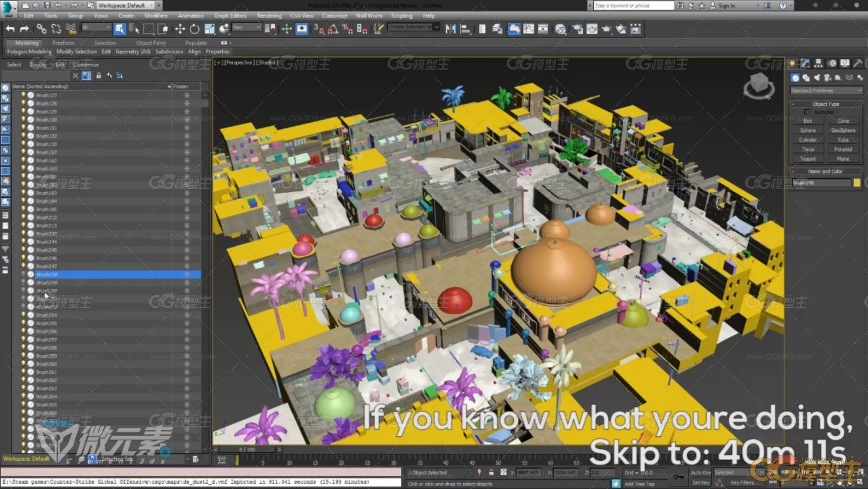This screenshot has width=868, height=489.
Task: Open the reference coordinate View dropdown
Action: 246,28
